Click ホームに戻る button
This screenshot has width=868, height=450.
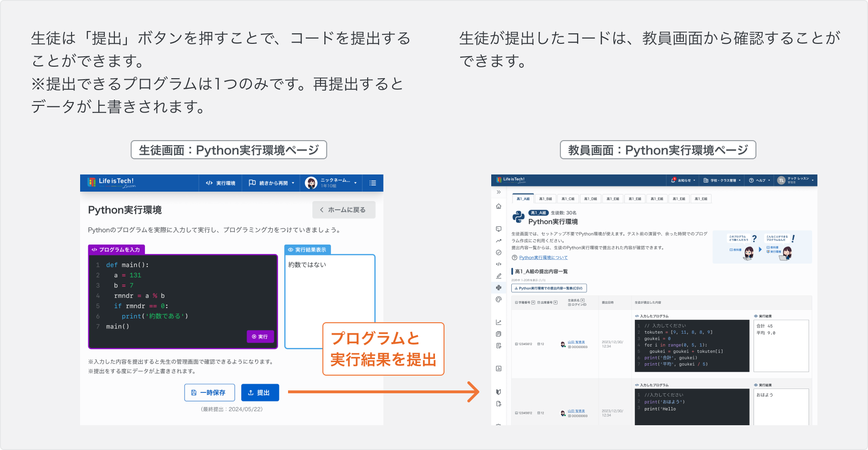point(343,210)
